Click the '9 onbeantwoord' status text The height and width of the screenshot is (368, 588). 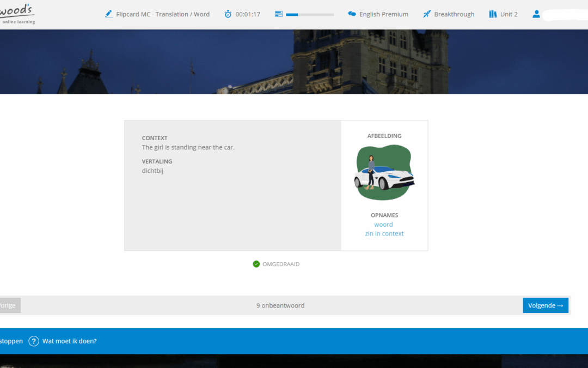pyautogui.click(x=280, y=305)
